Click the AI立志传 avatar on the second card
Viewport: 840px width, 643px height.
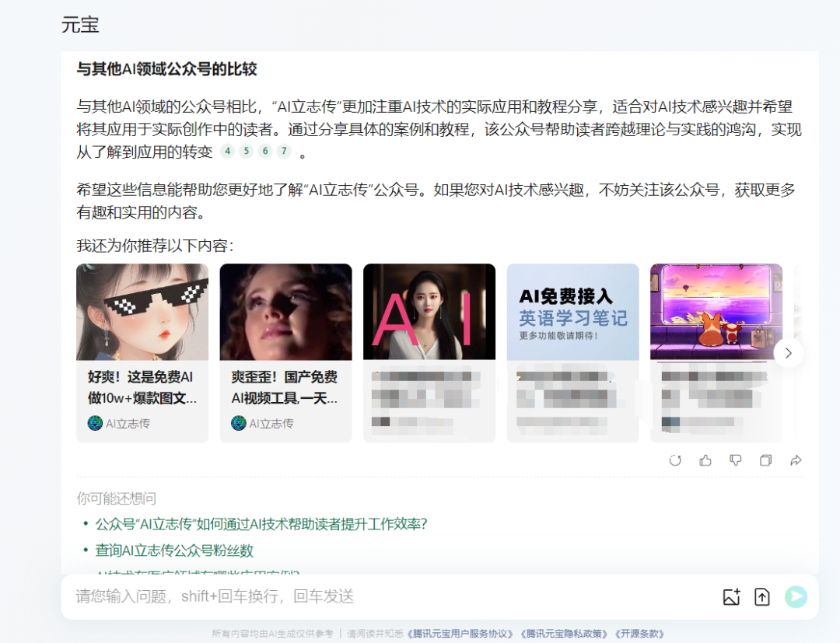238,423
